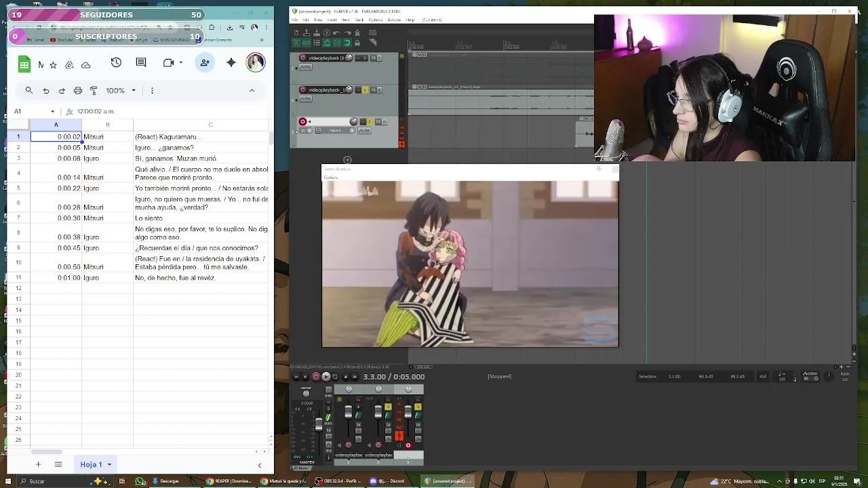Open Hoja 1 tab dropdown arrow
868x488 pixels.
(109, 464)
